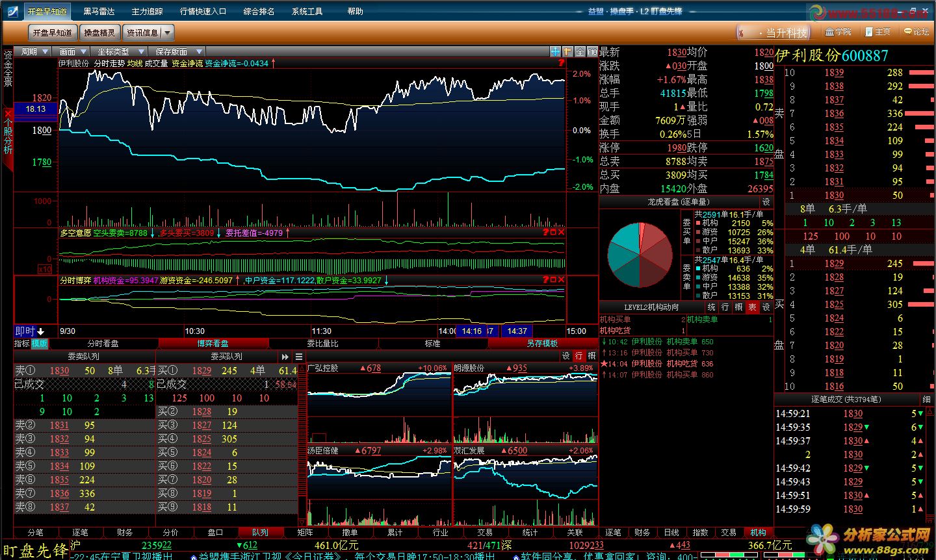
Task: Close the 分时博弈 indicator panel
Action: 561,279
